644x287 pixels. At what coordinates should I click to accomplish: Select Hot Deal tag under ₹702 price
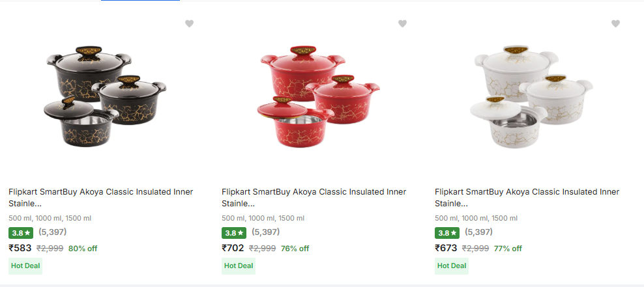tap(239, 266)
